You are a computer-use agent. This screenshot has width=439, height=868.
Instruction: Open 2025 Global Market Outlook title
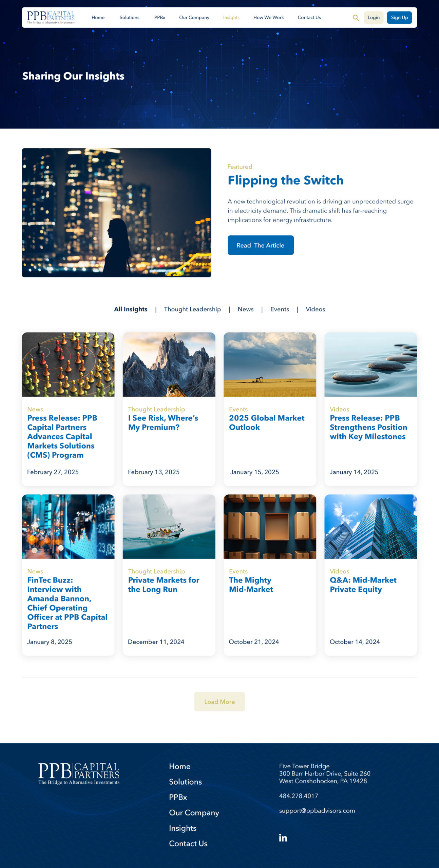tap(267, 423)
